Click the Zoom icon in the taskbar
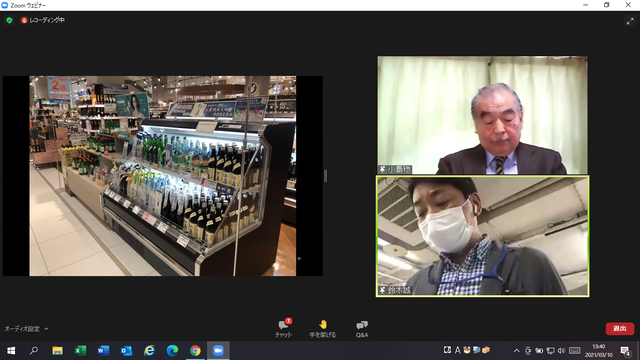Screen dimensions: 640x360 click(x=218, y=351)
